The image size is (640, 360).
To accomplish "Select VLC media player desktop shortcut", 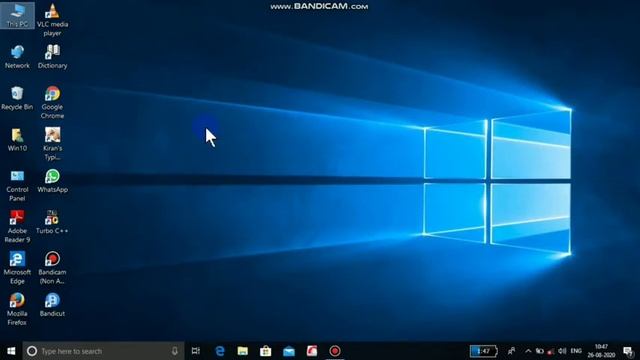I will pyautogui.click(x=52, y=20).
